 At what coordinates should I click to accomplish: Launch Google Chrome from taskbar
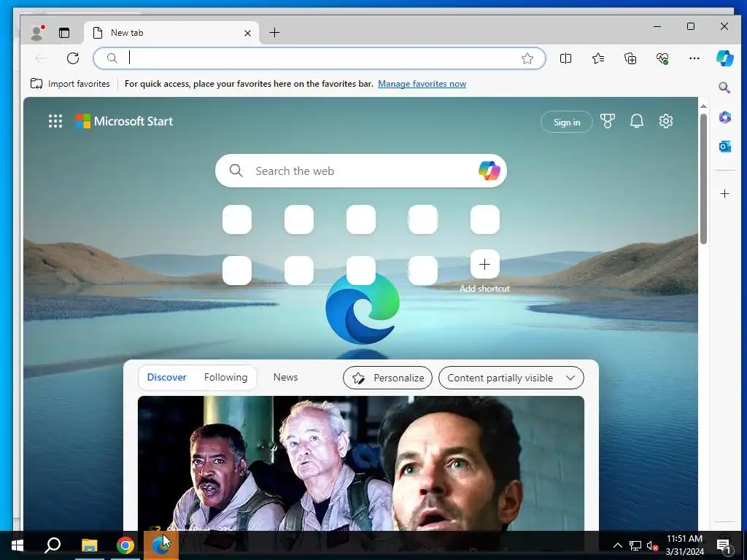coord(125,545)
